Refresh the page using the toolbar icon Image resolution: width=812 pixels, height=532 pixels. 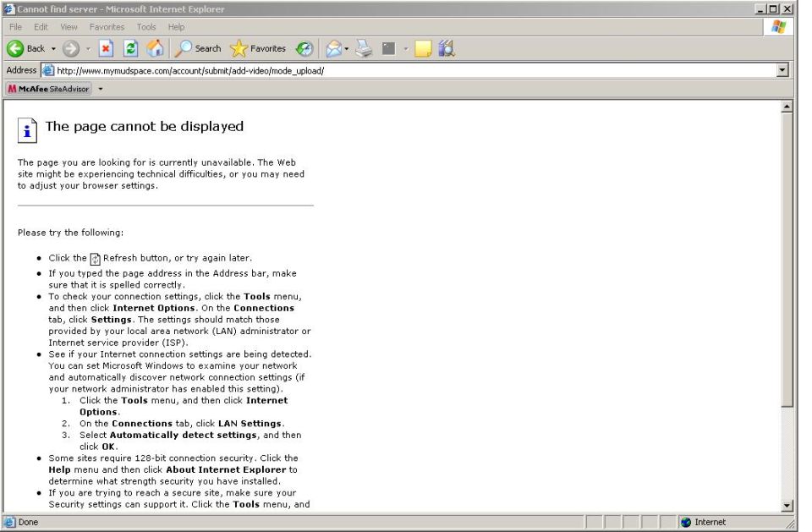tap(130, 49)
